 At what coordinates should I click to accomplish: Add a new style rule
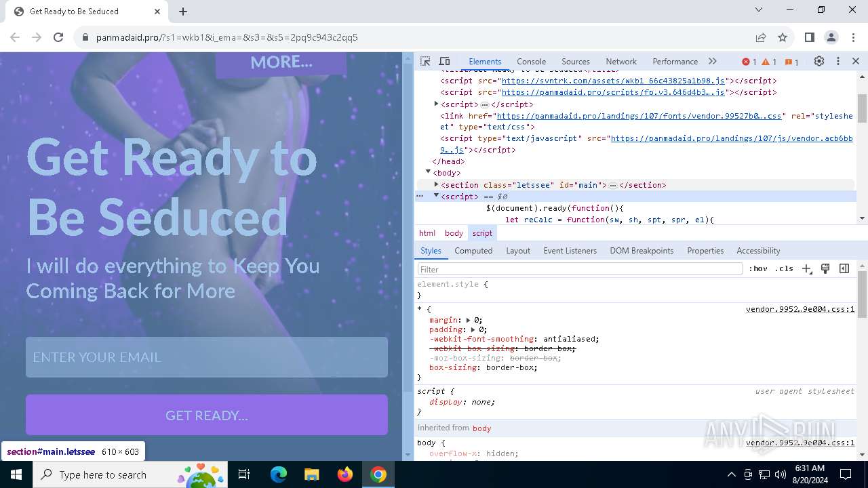pyautogui.click(x=806, y=268)
